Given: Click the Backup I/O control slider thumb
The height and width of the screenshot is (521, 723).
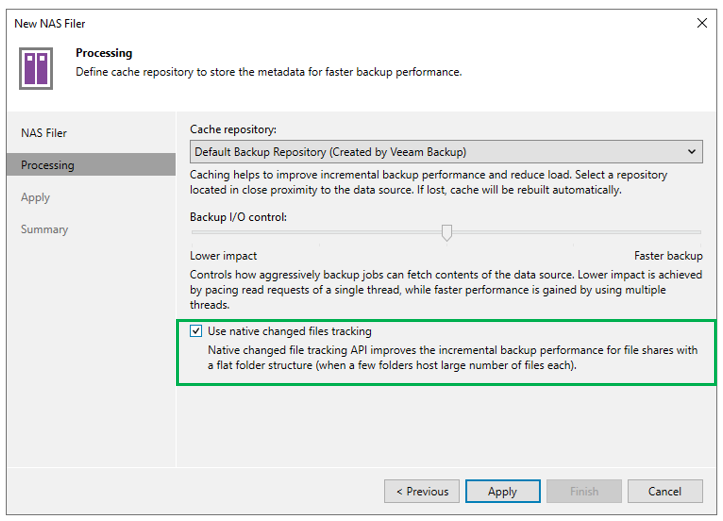Looking at the screenshot, I should (x=447, y=232).
